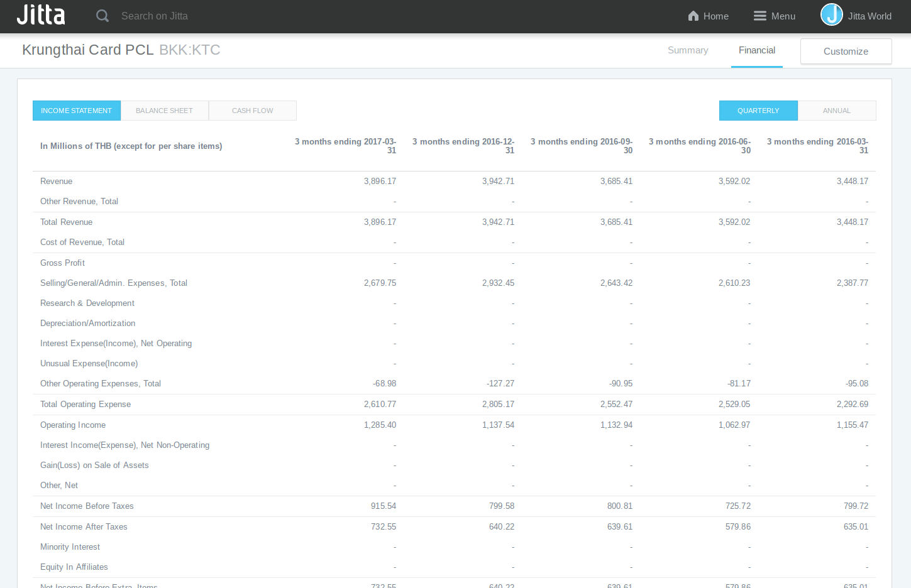Click the Net Income Before Taxes label
911x588 pixels.
click(x=87, y=506)
